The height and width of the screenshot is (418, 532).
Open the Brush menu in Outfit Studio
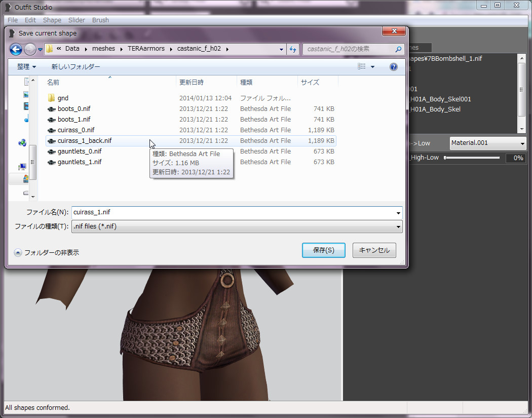(x=100, y=20)
